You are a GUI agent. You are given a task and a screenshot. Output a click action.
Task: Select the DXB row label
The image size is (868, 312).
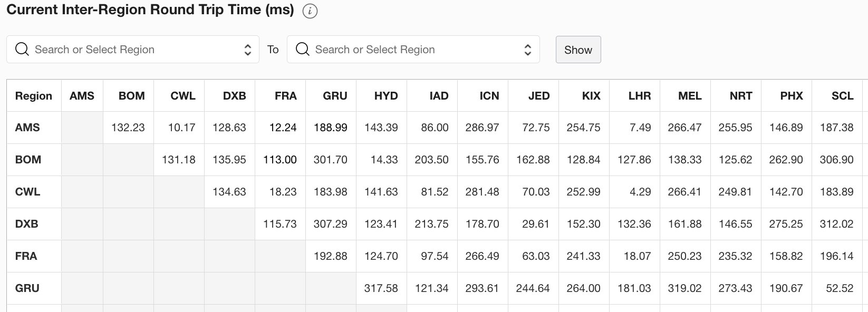click(x=27, y=224)
